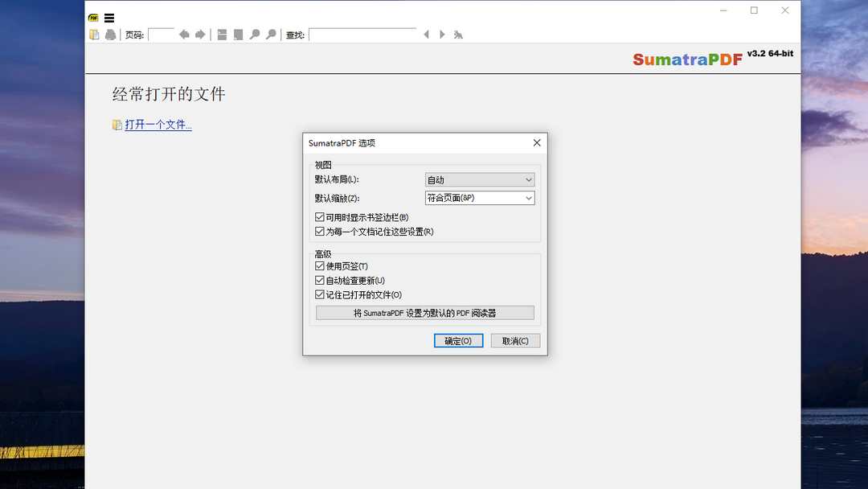The image size is (868, 489).
Task: Select the fit-width view mode icon
Action: pyautogui.click(x=222, y=34)
